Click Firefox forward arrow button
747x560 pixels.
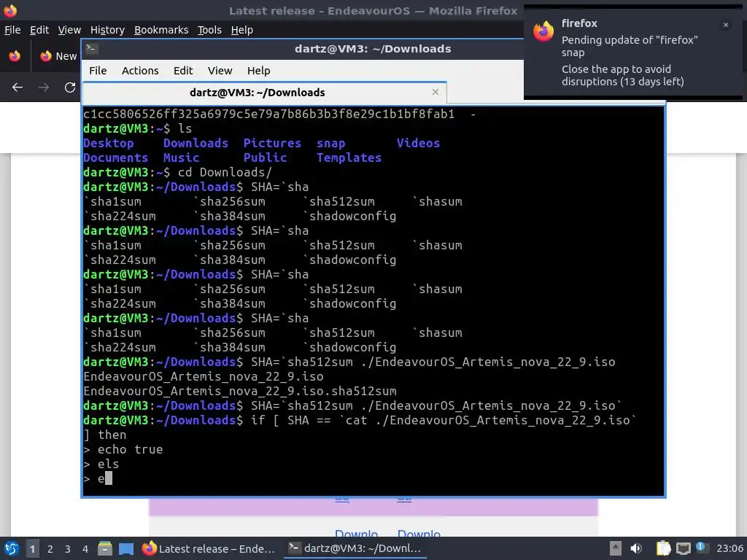click(44, 87)
